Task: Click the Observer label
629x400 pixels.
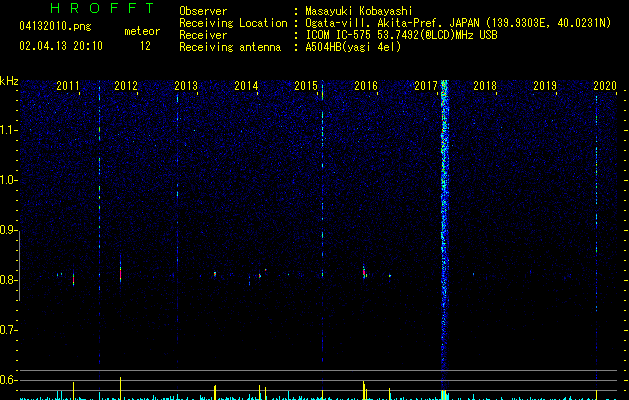Action: 203,11
